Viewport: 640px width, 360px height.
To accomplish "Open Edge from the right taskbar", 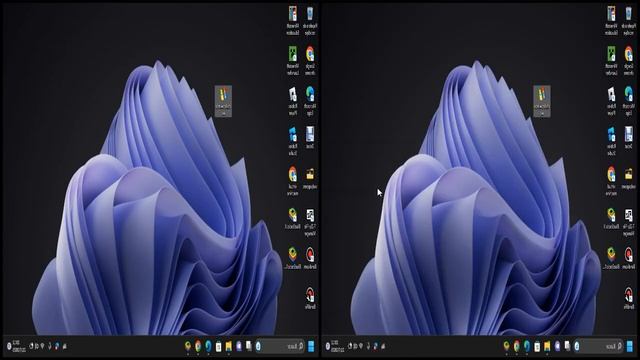I will point(527,347).
